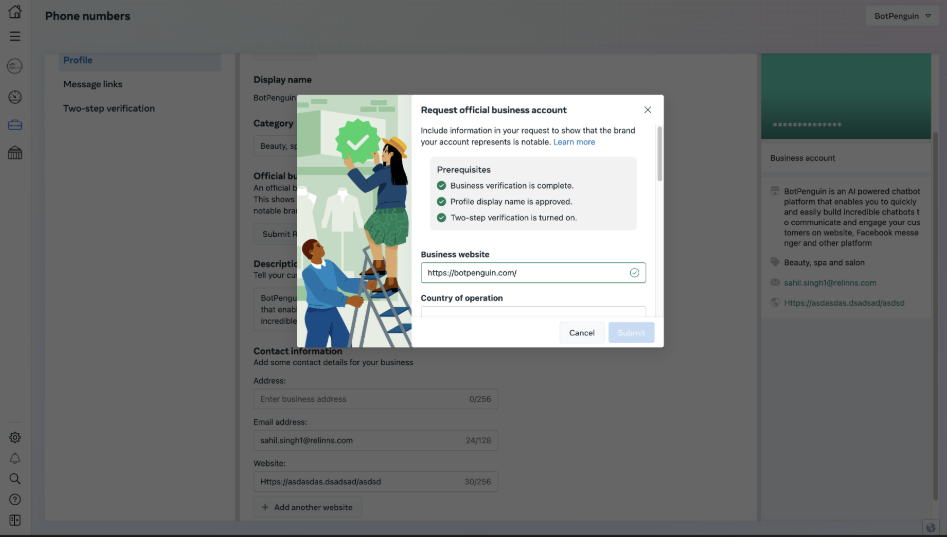The image size is (947, 537).
Task: Open the hamburger menu icon
Action: point(14,36)
